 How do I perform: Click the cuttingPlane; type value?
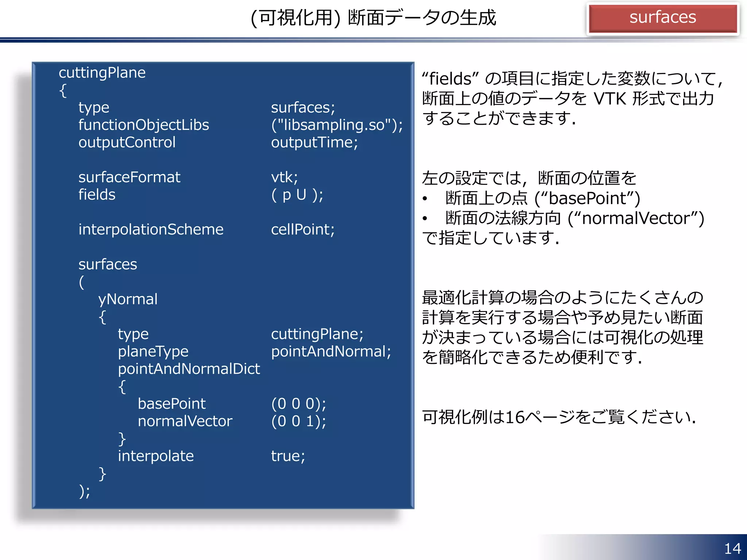[317, 334]
